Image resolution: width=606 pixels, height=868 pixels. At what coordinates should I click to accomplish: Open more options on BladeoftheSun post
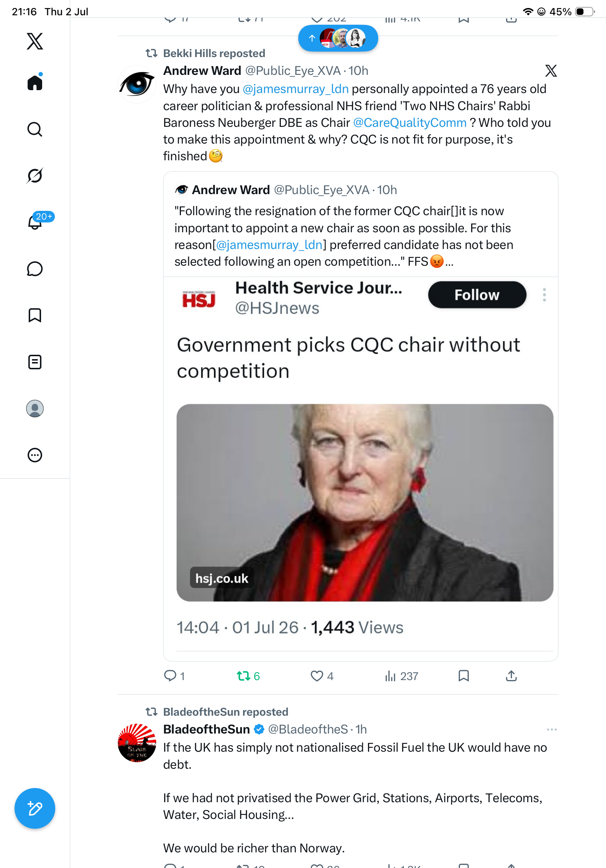coord(552,729)
